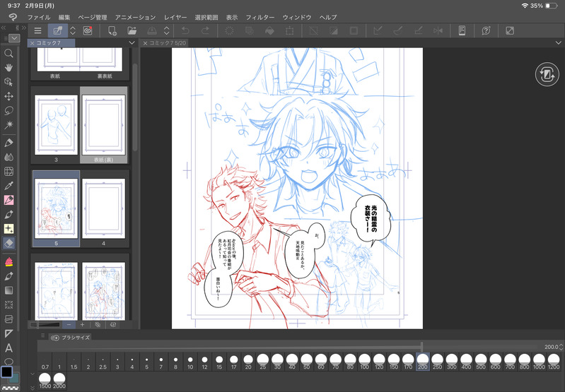The width and height of the screenshot is (565, 392).
Task: Select page 3 thumbnail
Action: [56, 125]
